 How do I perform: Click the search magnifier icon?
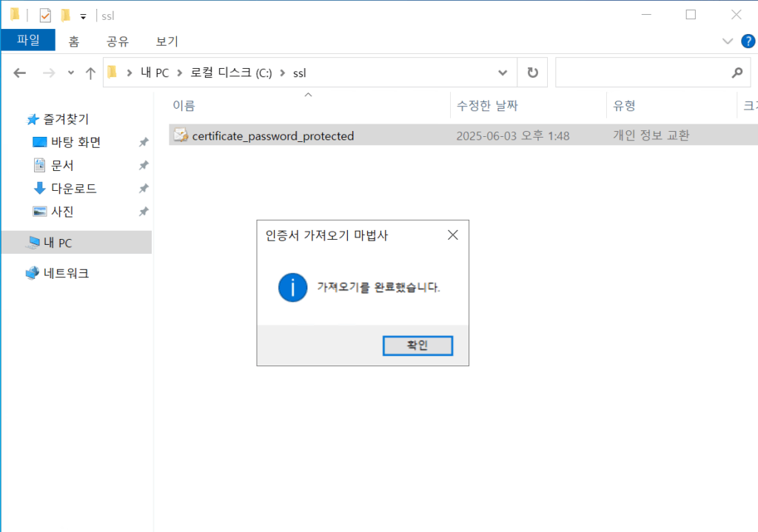tap(737, 73)
